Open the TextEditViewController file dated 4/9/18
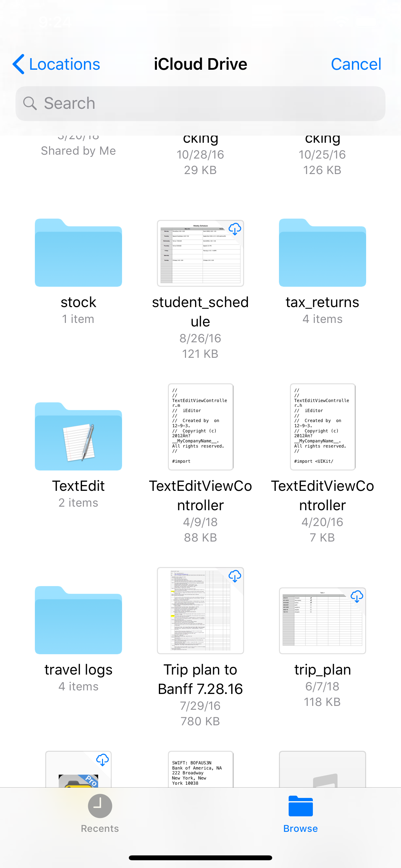Screen dimensions: 401x868 click(x=200, y=427)
